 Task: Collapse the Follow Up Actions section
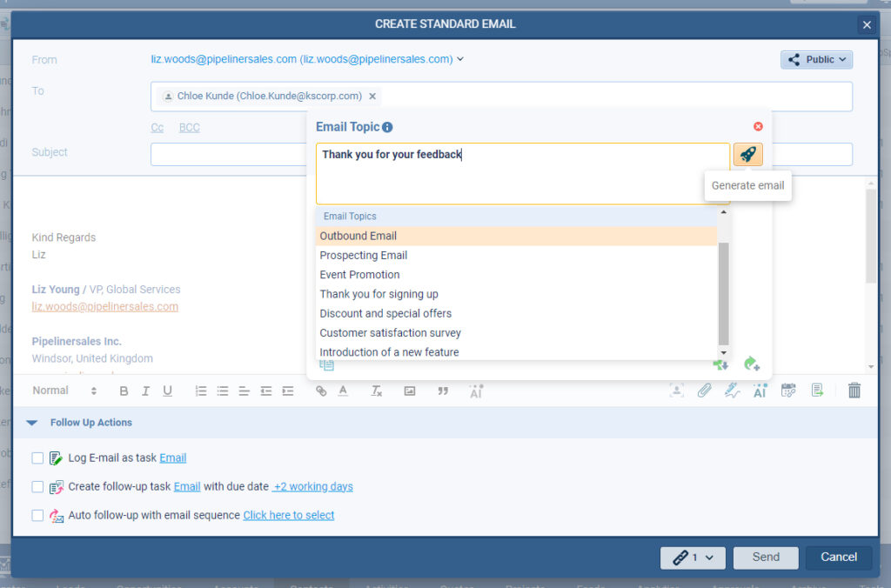click(x=32, y=422)
